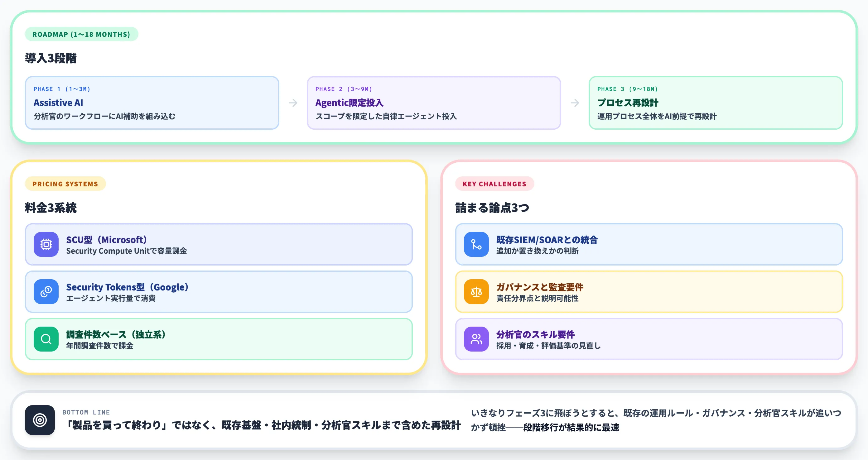Click the 導入3段階 heading

coord(51,58)
